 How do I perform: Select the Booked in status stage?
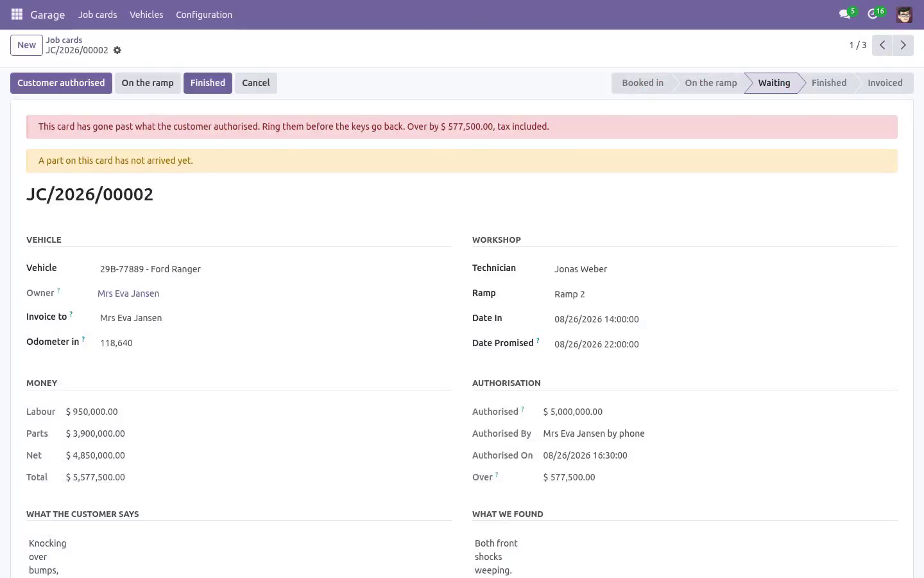[x=642, y=83]
